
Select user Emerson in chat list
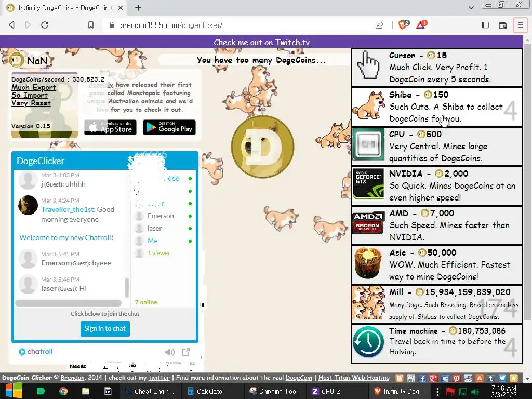[161, 216]
